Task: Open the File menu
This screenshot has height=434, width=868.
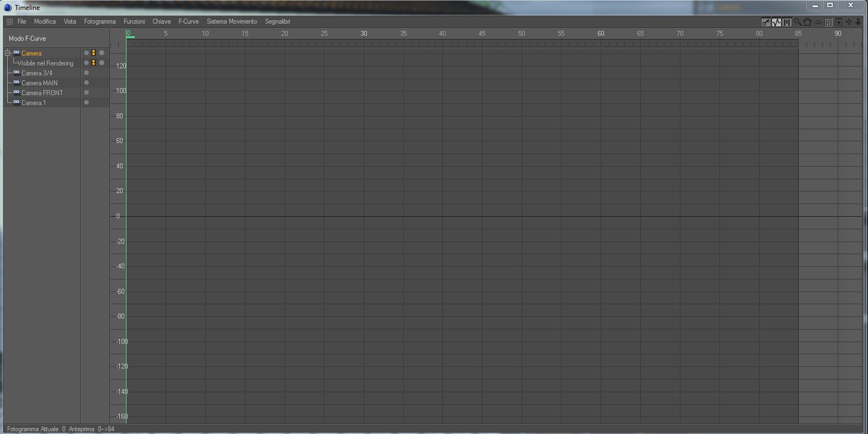Action: [x=22, y=21]
